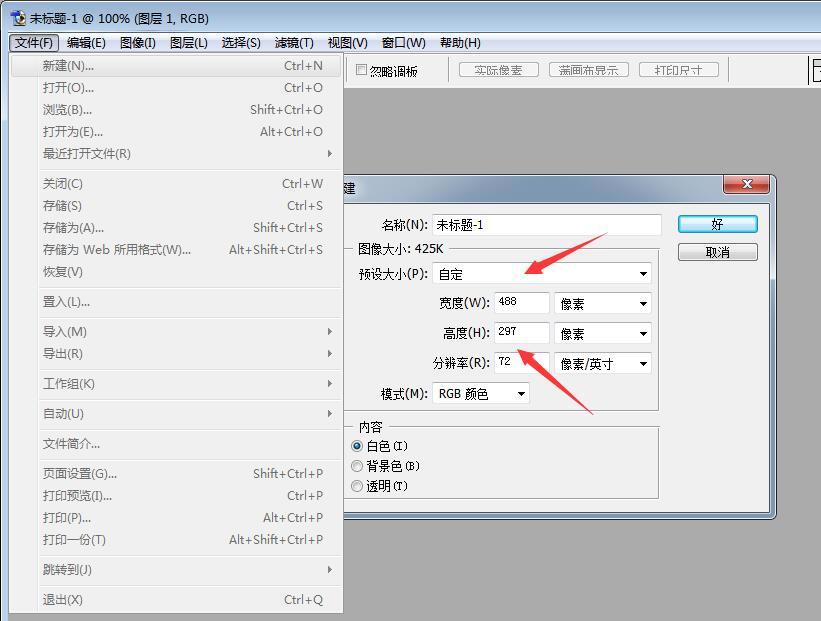Choose 退出(X) menu entry
This screenshot has width=821, height=621.
click(x=177, y=600)
